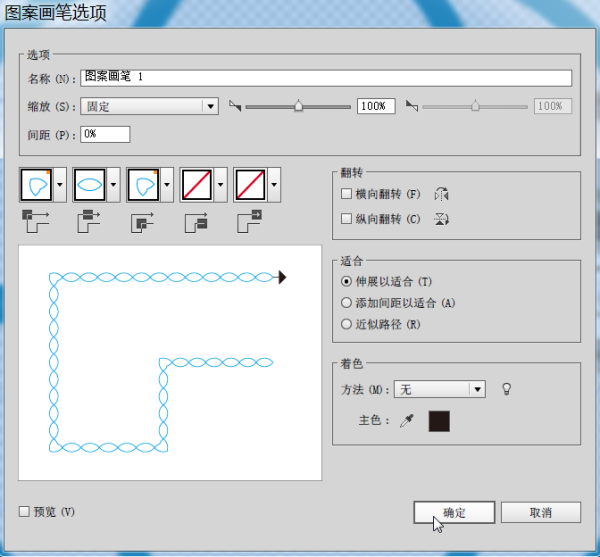
Task: Click the empty start tile thumbnail
Action: point(197,185)
